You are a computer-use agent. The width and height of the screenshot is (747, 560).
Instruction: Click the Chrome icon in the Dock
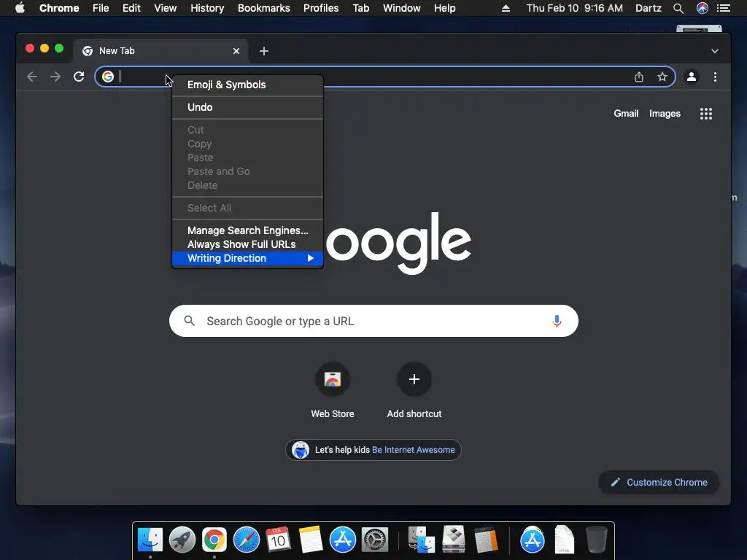[214, 540]
